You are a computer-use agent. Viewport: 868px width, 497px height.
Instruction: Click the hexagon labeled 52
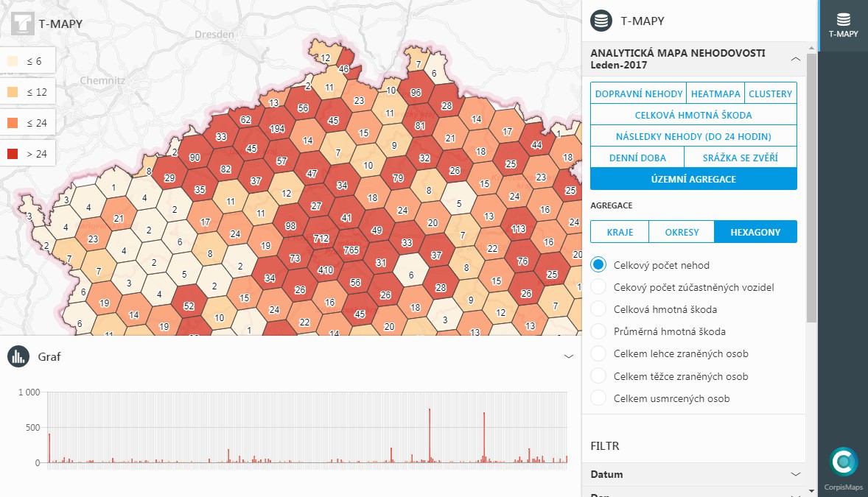[189, 306]
